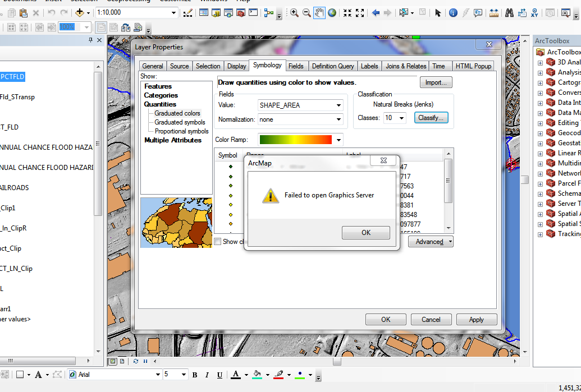
Task: Open the map scale 1:10,000 dropdown
Action: coord(173,12)
